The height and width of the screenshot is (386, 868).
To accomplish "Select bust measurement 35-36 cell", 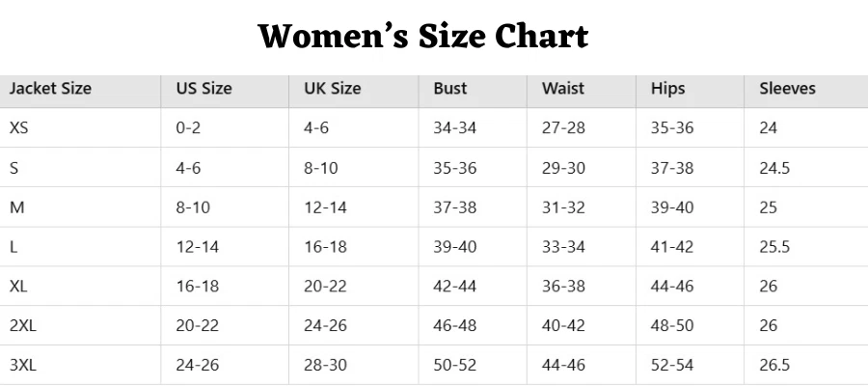I will click(x=454, y=168).
